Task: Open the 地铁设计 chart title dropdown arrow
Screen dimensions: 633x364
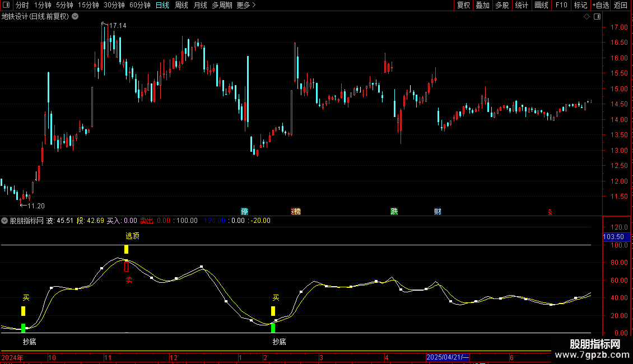Action: point(75,17)
